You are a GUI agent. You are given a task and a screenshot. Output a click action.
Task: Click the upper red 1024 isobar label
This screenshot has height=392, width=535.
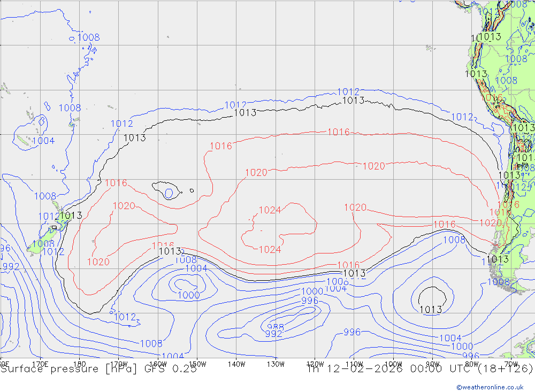270,210
